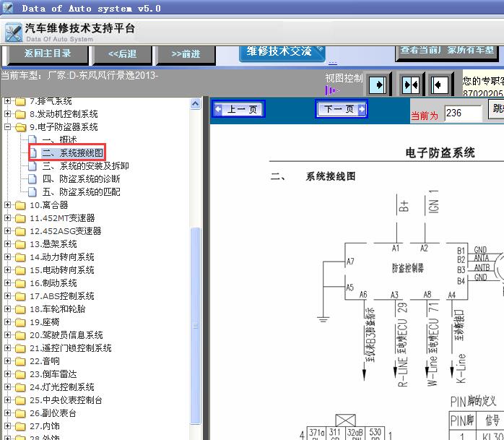Screen dimensions: 504x440
Task: Click the view control right-arrow icon
Action: click(x=378, y=85)
